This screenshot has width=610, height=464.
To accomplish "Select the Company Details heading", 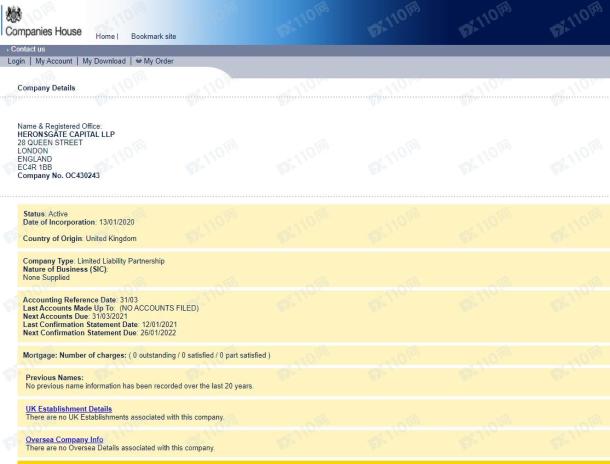I will [46, 88].
